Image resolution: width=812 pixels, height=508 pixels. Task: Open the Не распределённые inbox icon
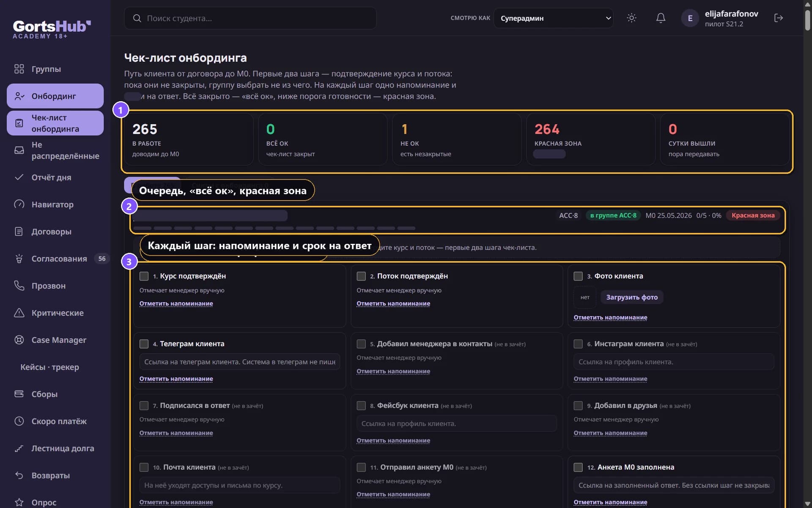[x=19, y=150]
